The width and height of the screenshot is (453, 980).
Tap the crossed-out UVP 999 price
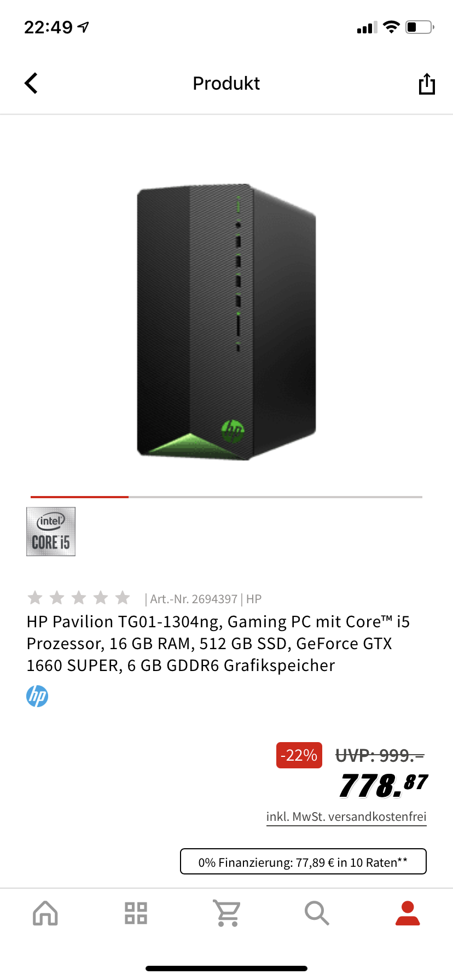[380, 756]
